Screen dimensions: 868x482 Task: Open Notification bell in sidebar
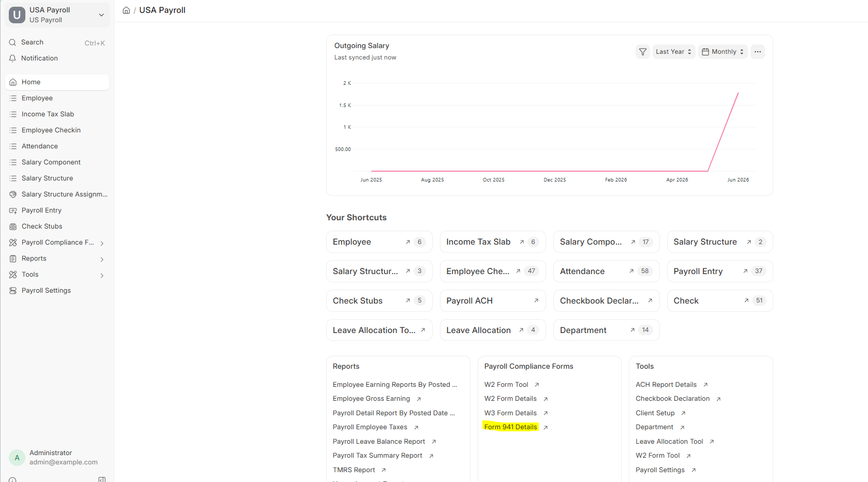click(x=12, y=58)
